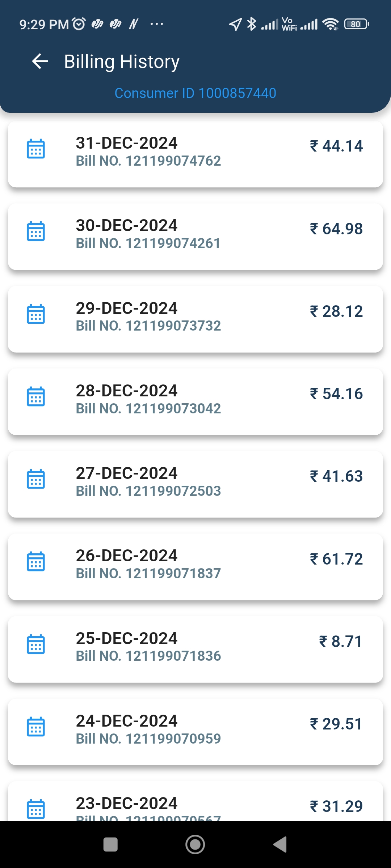This screenshot has height=868, width=391.
Task: Open Bill NO. 121199074762
Action: coord(148,161)
